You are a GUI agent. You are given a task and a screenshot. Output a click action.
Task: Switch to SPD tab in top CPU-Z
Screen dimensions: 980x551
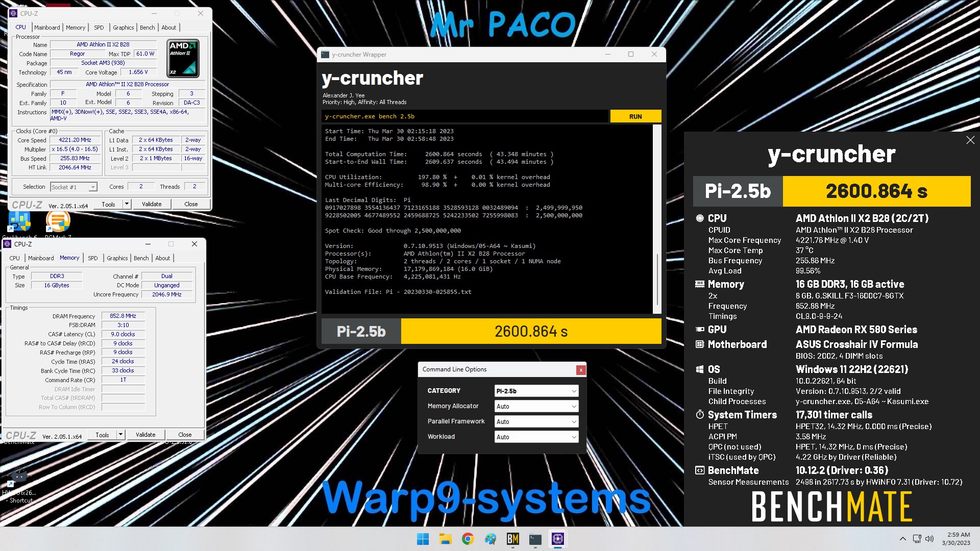pyautogui.click(x=99, y=28)
